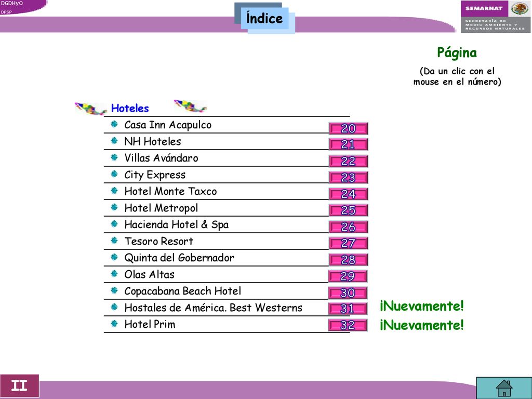Click the Hoteles heading
The width and height of the screenshot is (532, 399).
(x=130, y=108)
